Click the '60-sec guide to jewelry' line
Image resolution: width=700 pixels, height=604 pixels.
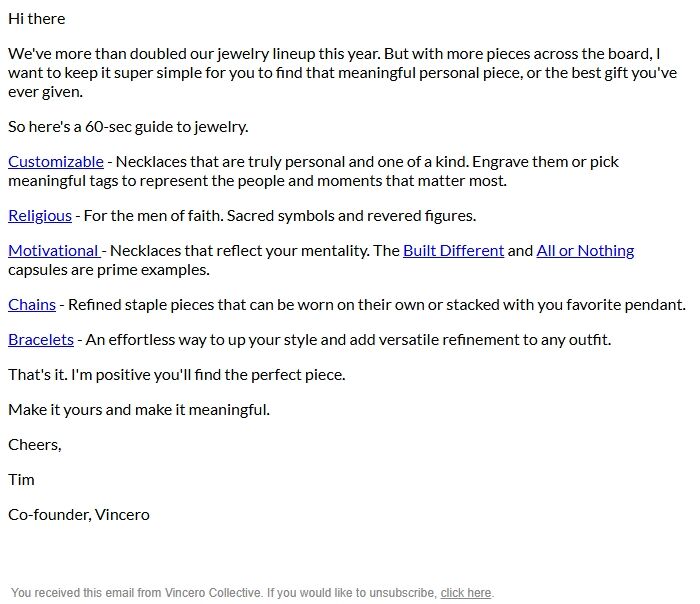pos(128,127)
